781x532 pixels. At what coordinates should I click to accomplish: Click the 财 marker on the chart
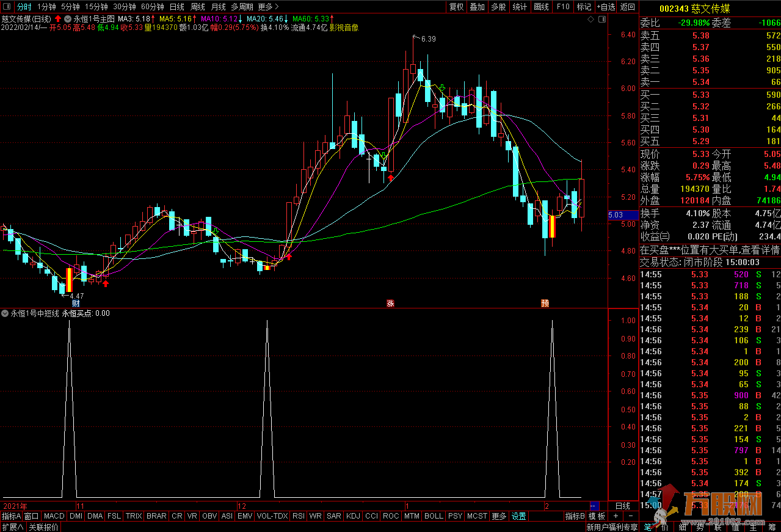76,303
